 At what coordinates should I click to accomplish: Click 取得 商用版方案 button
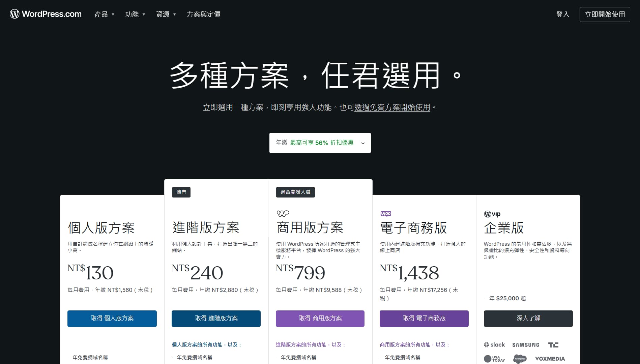coord(320,318)
